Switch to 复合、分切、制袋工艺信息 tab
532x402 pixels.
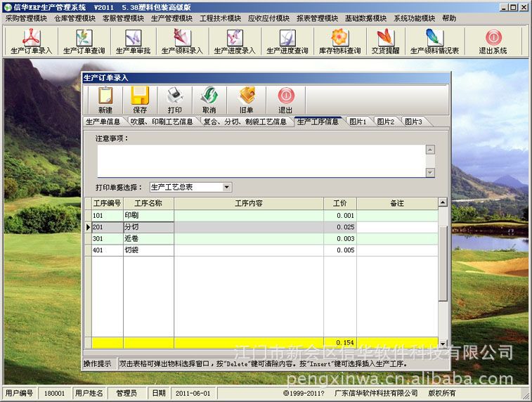coord(245,122)
